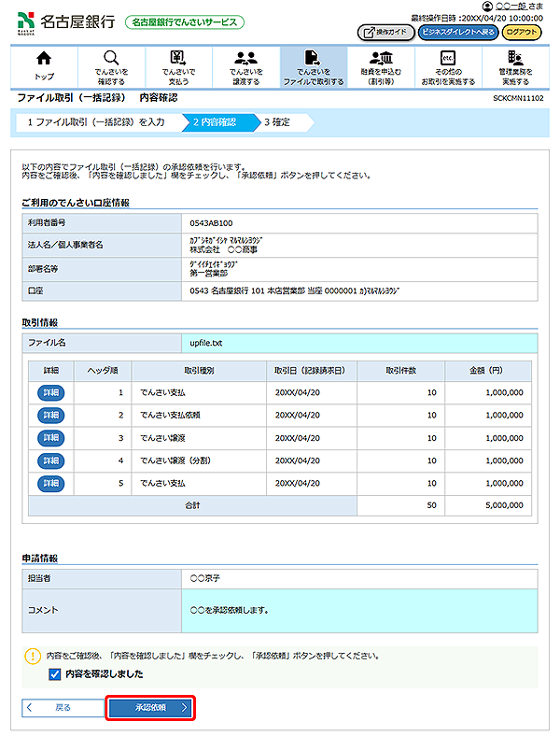Image resolution: width=560 pixels, height=736 pixels.
Task: Click the コメント text field
Action: (358, 610)
